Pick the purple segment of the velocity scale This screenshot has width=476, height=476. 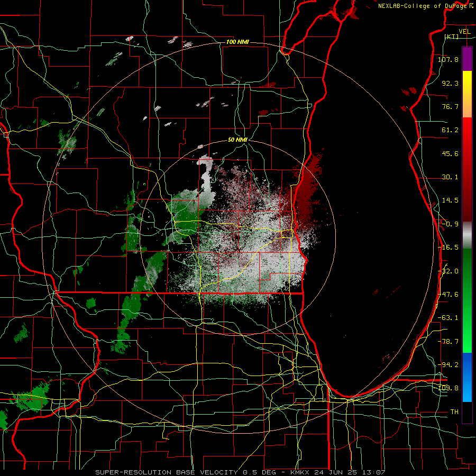pyautogui.click(x=467, y=59)
